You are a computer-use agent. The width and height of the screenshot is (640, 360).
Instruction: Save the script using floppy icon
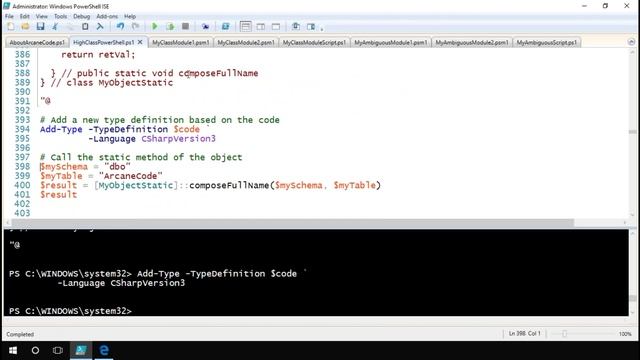(x=40, y=27)
